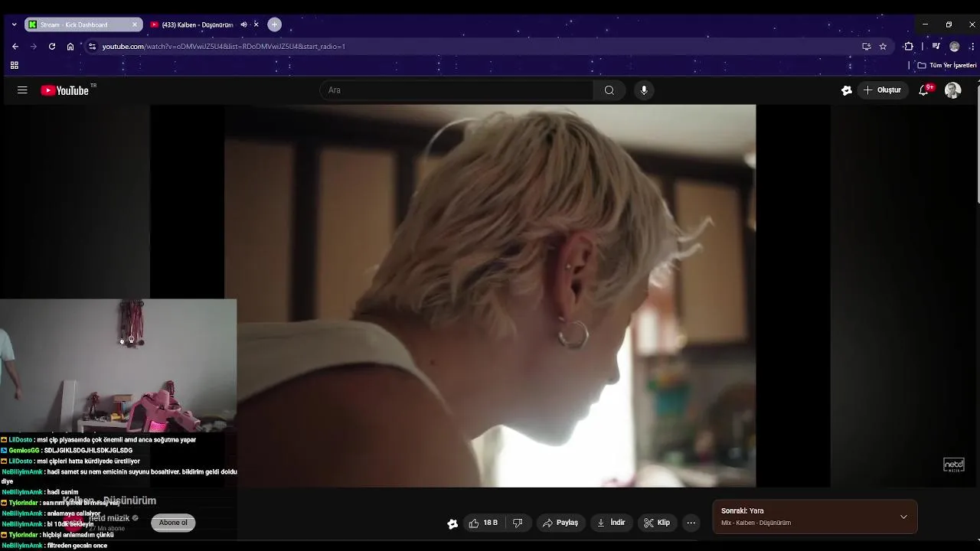Click the Ara search input field

click(456, 90)
